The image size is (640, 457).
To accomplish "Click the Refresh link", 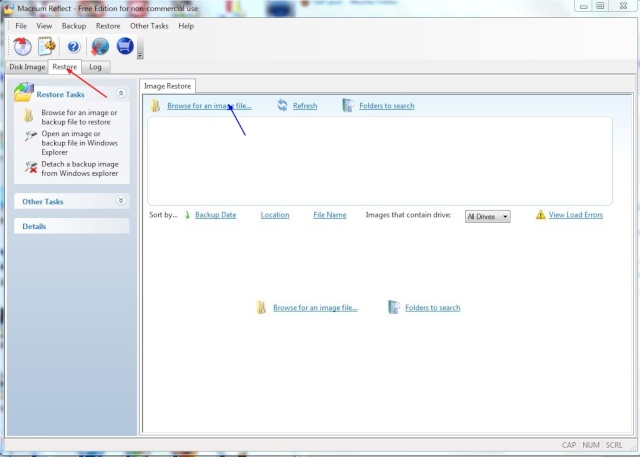I will click(305, 106).
